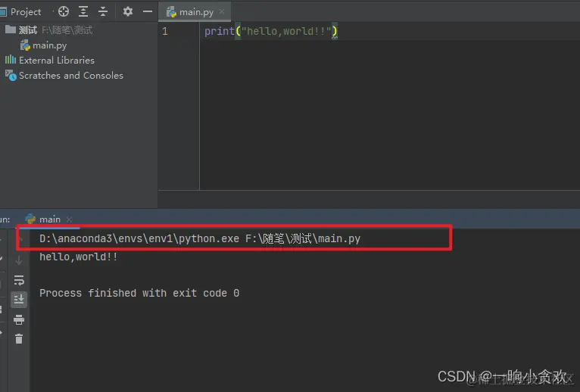Image resolution: width=580 pixels, height=392 pixels.
Task: Toggle soft-wrap in run console
Action: click(19, 280)
